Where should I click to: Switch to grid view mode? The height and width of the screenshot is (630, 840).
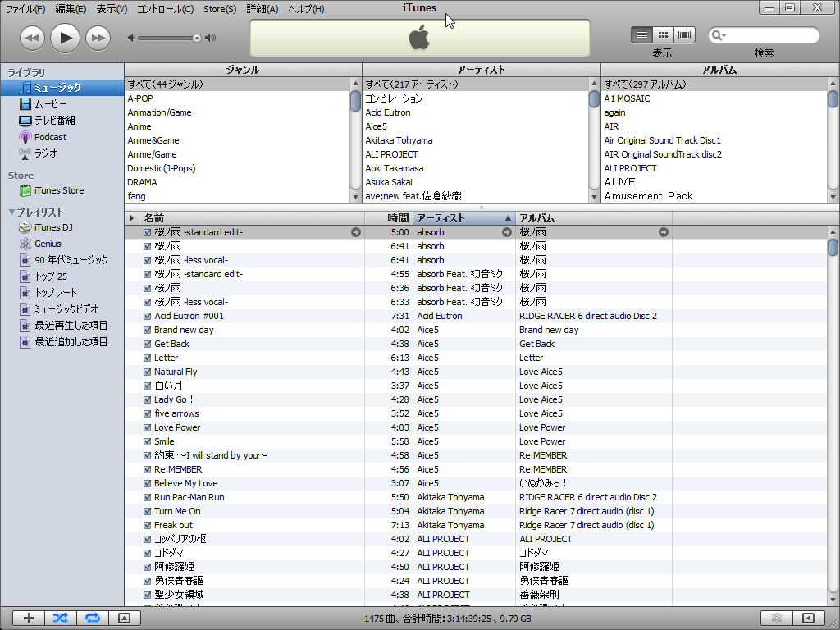[663, 34]
